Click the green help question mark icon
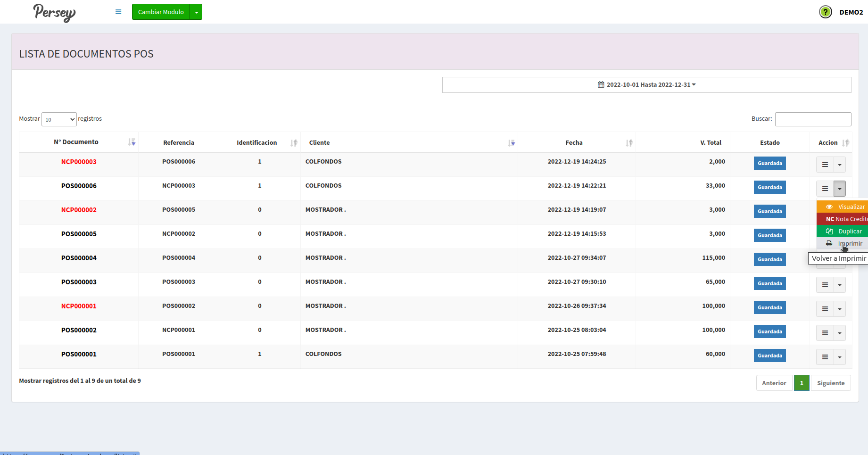This screenshot has width=868, height=455. (x=825, y=12)
